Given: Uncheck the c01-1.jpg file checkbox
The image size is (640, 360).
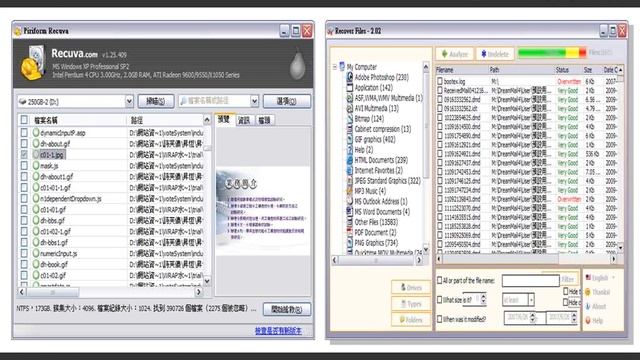Looking at the screenshot, I should pos(24,155).
